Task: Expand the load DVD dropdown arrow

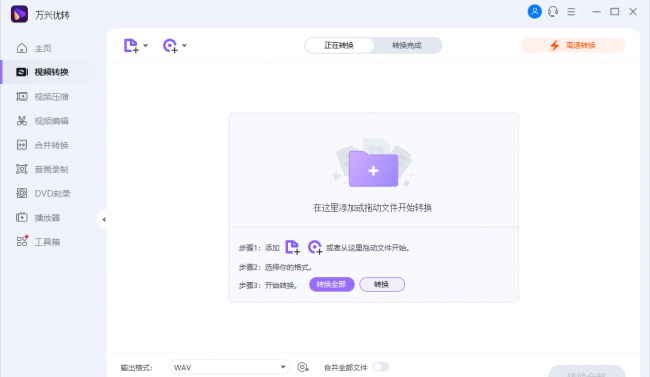Action: pos(184,46)
